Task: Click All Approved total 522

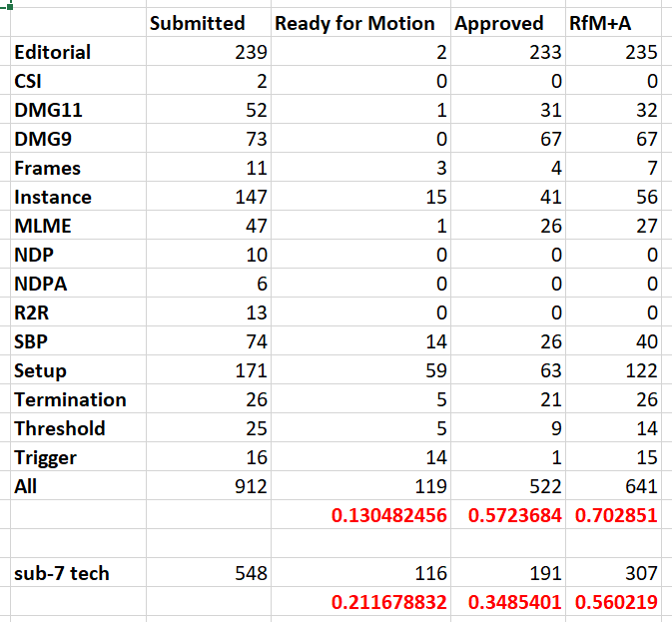Action: click(508, 485)
